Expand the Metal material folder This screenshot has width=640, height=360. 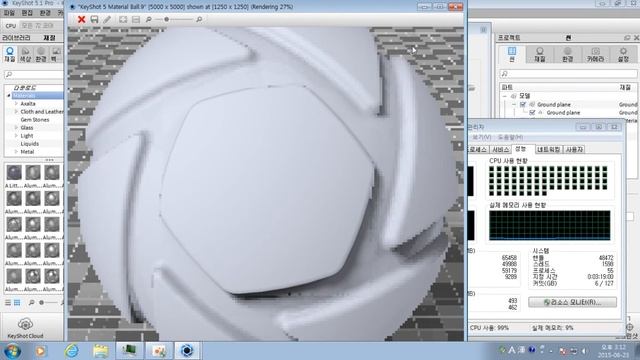16,151
